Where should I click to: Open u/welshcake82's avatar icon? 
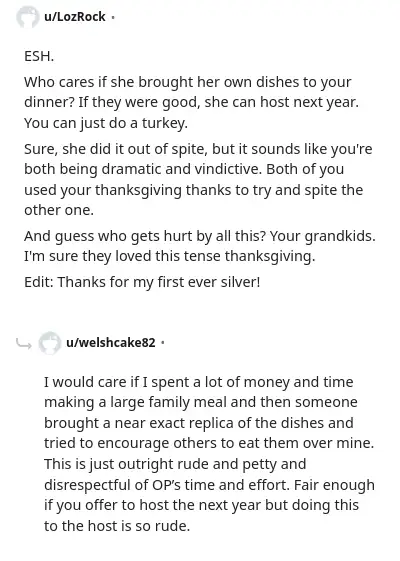pyautogui.click(x=49, y=343)
